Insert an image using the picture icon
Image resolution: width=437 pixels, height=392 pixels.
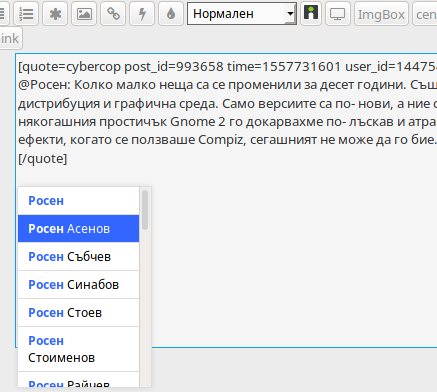[x=84, y=14]
